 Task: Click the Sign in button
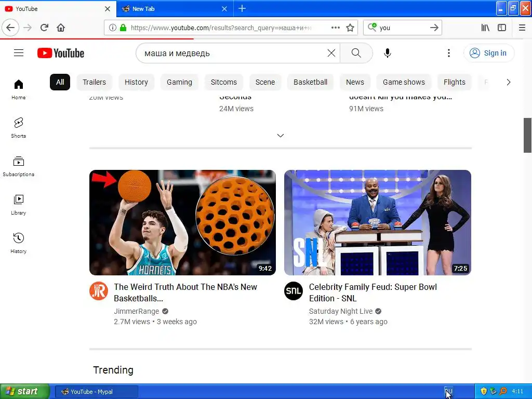tap(488, 53)
